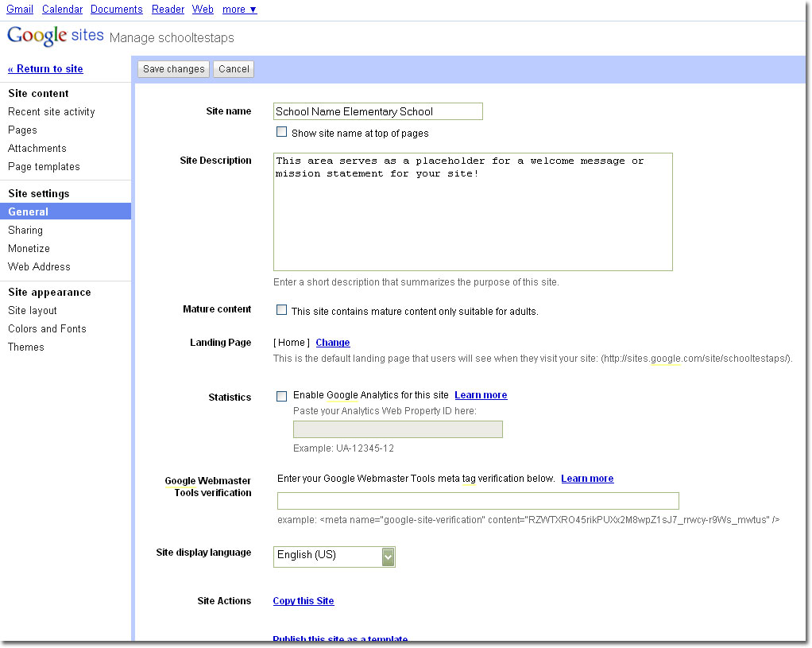Click Return to site link
The width and height of the screenshot is (812, 648).
coord(45,69)
